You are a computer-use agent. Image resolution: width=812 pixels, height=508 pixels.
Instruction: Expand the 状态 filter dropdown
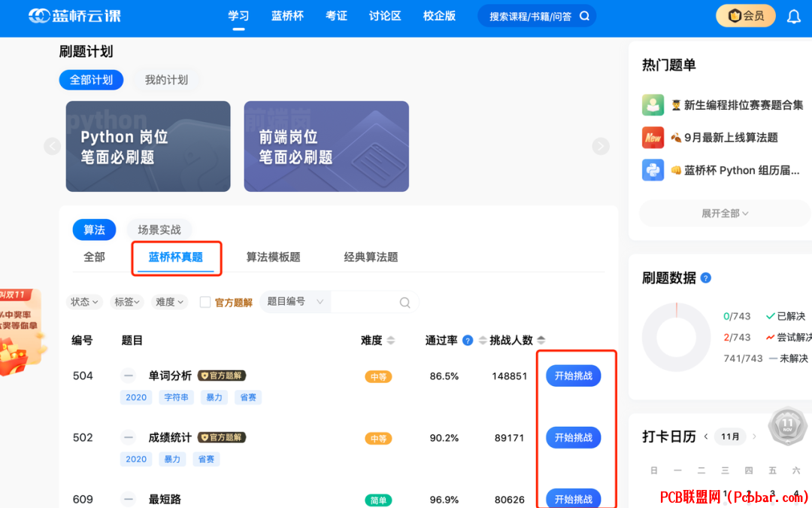(84, 302)
